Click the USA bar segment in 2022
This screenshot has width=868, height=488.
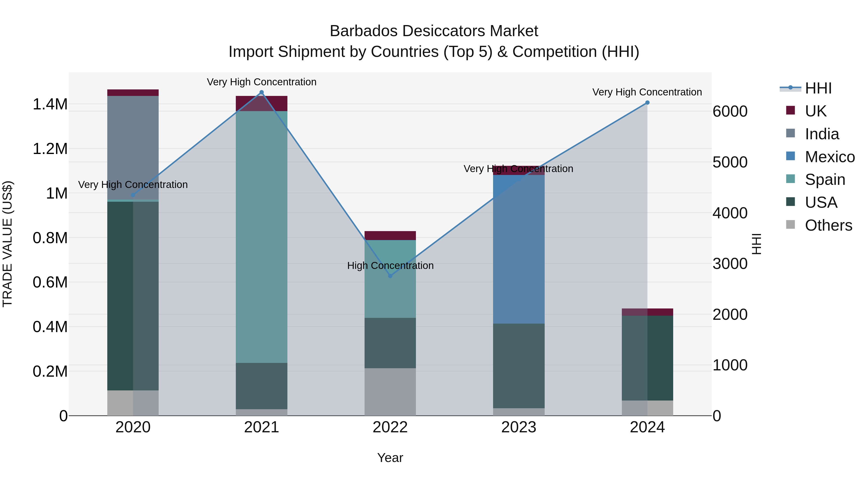(x=390, y=343)
